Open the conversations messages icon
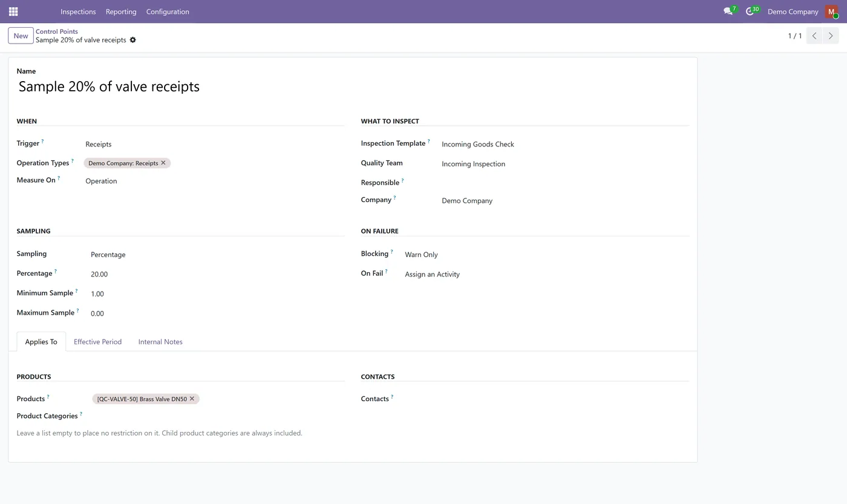 point(728,11)
